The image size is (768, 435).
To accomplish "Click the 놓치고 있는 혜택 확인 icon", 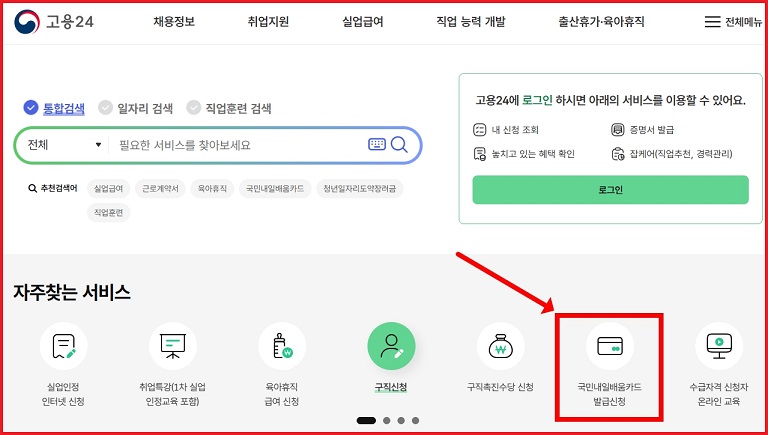I will (x=479, y=154).
